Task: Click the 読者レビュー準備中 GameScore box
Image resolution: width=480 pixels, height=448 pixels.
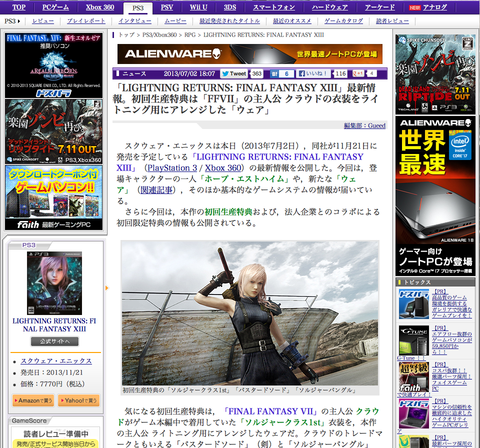Action: tap(56, 437)
